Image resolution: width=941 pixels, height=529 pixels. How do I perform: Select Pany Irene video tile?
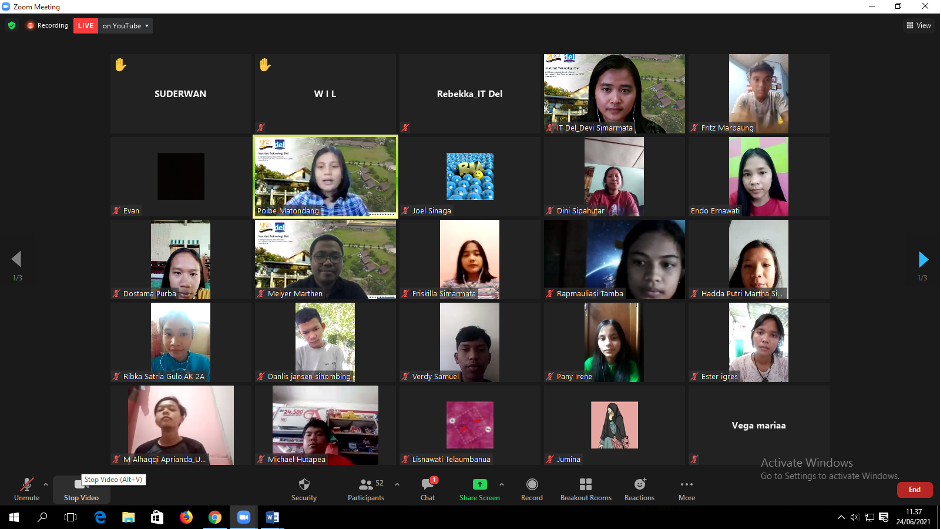click(614, 342)
